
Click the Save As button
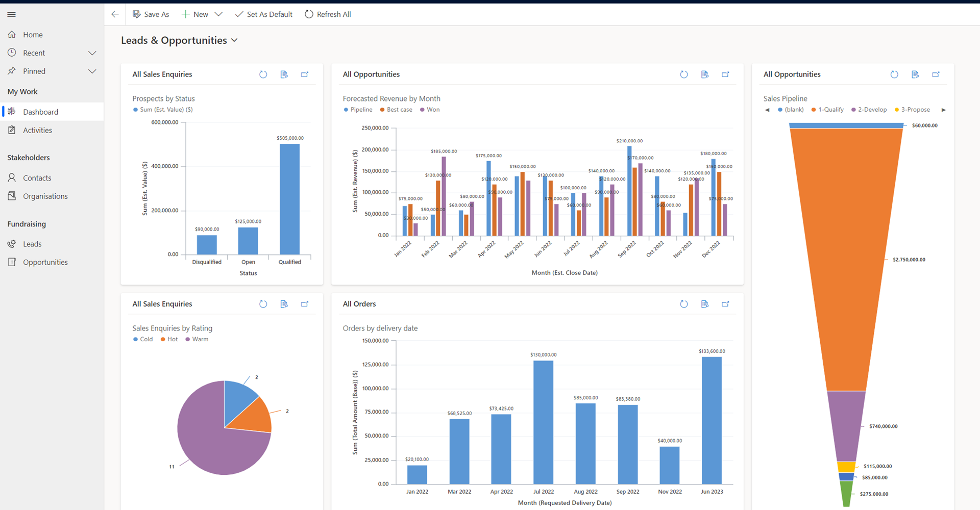click(151, 14)
